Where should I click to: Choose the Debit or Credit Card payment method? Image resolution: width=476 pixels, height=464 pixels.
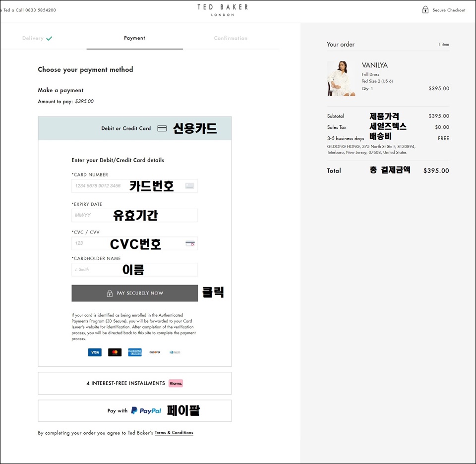click(x=134, y=128)
